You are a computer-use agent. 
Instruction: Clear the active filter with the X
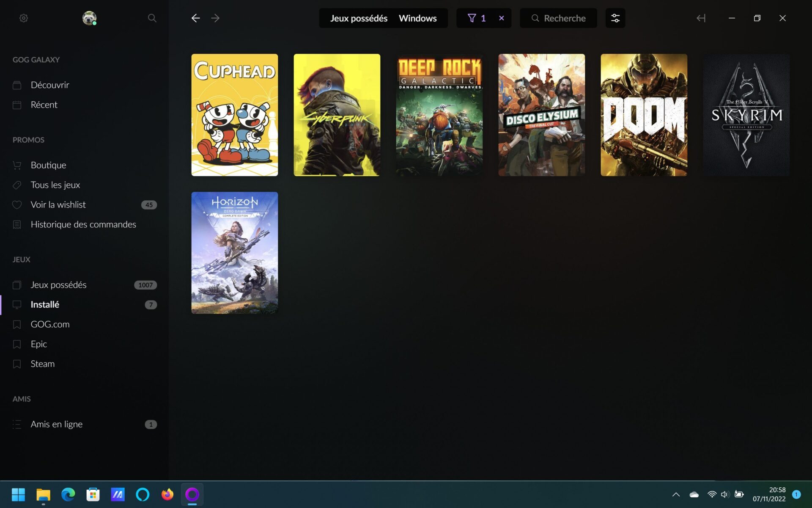pyautogui.click(x=502, y=18)
